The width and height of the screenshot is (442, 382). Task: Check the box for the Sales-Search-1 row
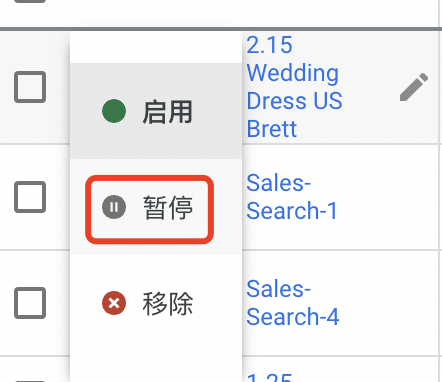pos(30,197)
